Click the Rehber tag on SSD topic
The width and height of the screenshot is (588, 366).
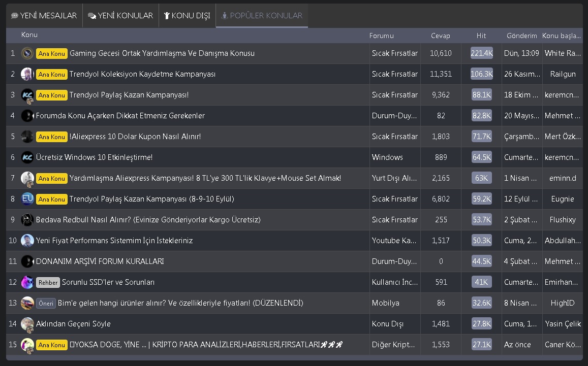[x=48, y=282]
